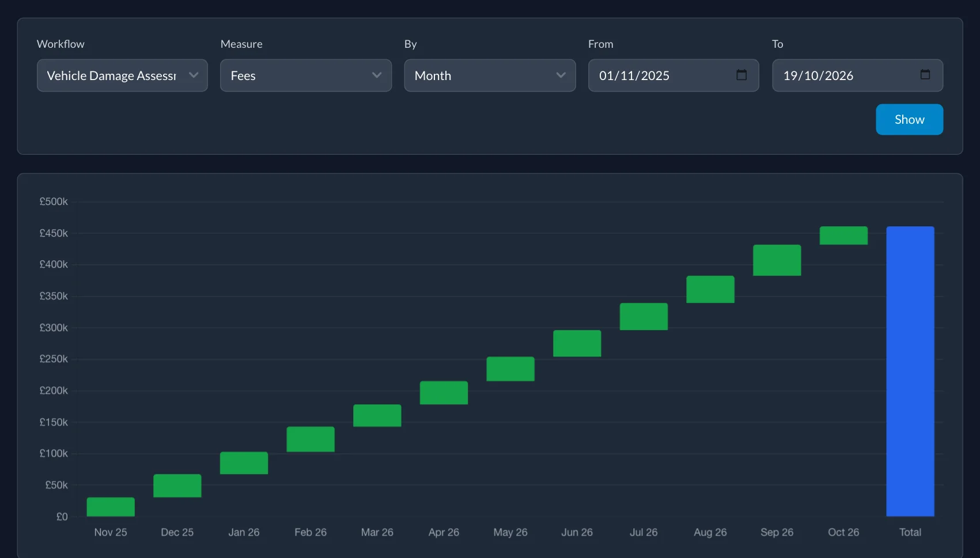Click the 'Jun 26' axis label

click(577, 532)
